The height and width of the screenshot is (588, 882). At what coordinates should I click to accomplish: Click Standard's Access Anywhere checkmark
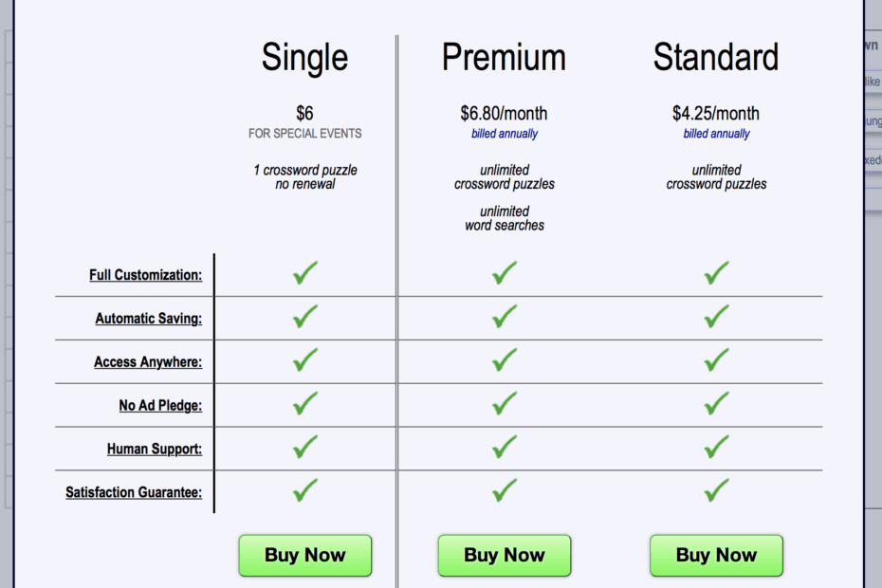716,360
